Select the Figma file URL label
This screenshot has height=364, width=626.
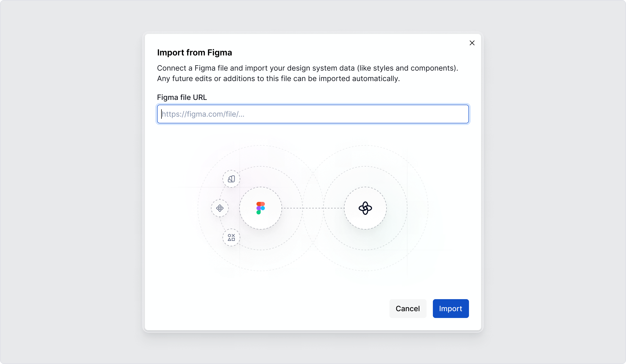182,97
